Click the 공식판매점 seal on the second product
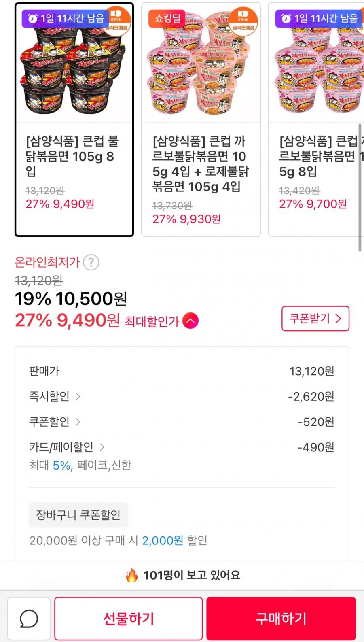Image resolution: width=364 pixels, height=642 pixels. pos(243,21)
